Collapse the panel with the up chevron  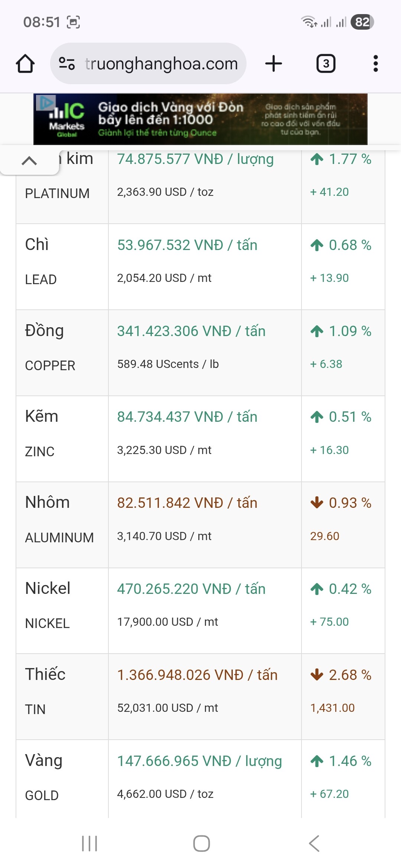tap(29, 161)
